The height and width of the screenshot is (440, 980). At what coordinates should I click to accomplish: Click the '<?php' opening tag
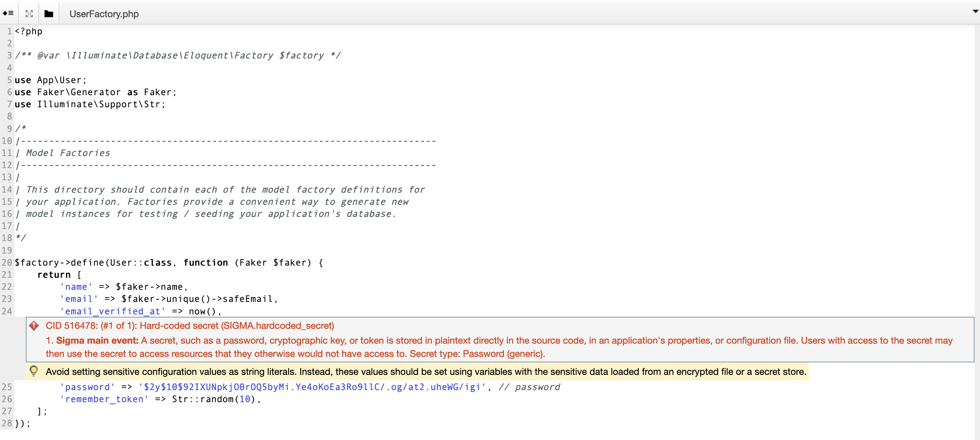tap(29, 31)
